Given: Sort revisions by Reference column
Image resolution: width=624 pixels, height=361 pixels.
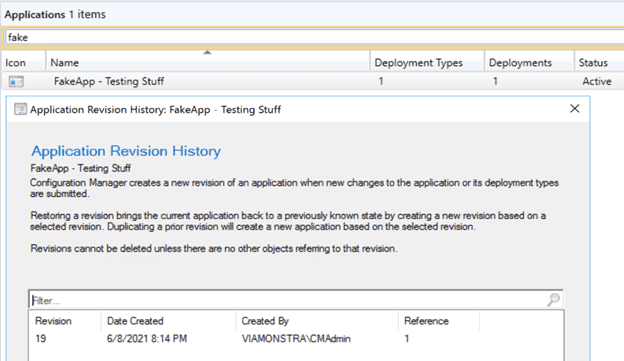Looking at the screenshot, I should point(439,321).
